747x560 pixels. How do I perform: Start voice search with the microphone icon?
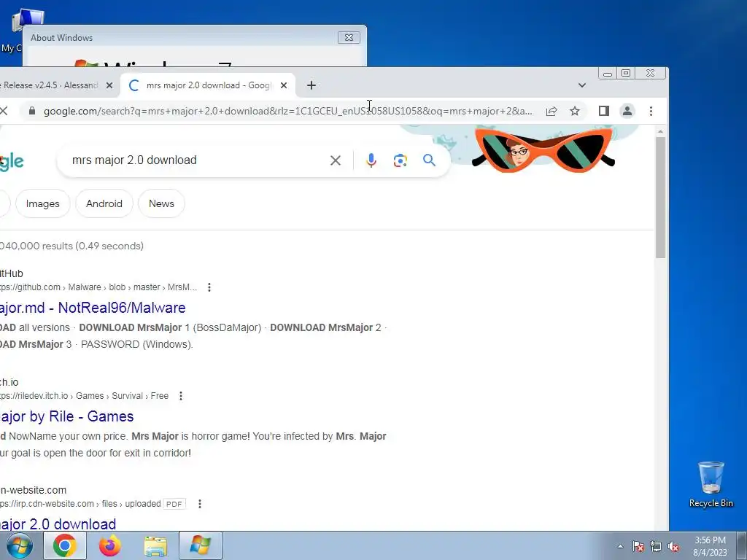pyautogui.click(x=371, y=160)
